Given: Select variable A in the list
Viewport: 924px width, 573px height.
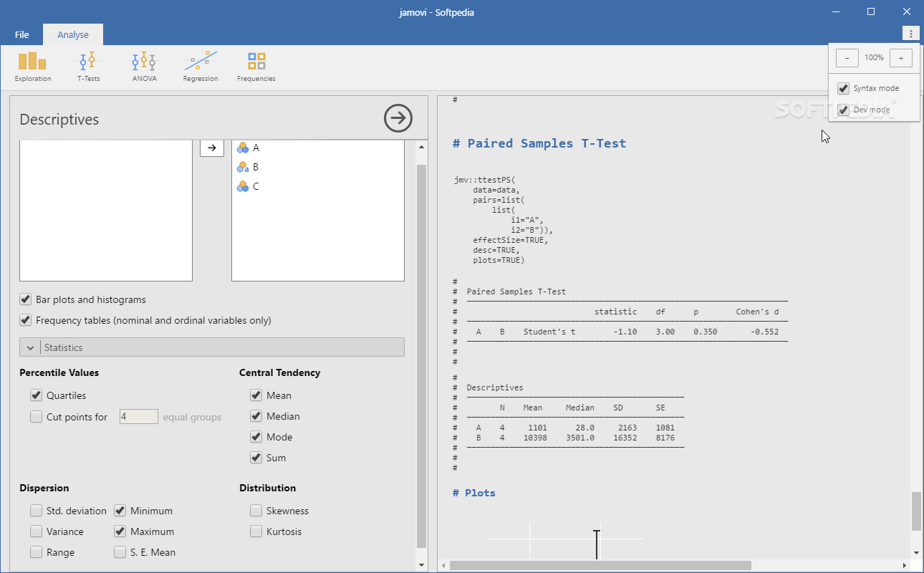Looking at the screenshot, I should click(318, 148).
